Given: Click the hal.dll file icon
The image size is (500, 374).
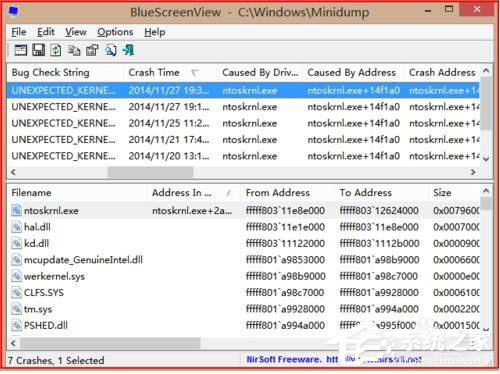Looking at the screenshot, I should point(16,227).
